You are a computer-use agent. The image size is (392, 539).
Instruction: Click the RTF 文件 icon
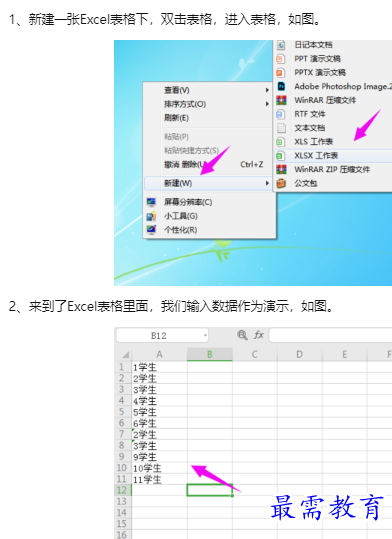281,114
